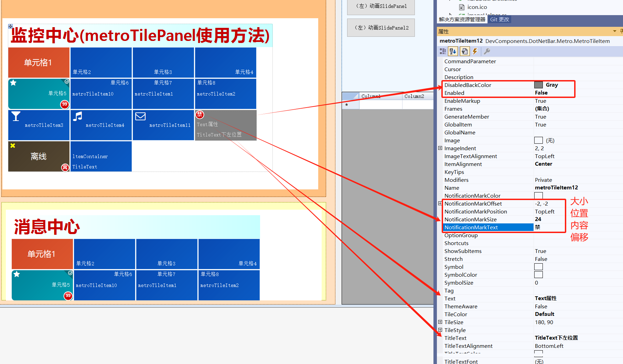
Task: Select the ImageTextAlignment property row
Action: tap(533, 156)
